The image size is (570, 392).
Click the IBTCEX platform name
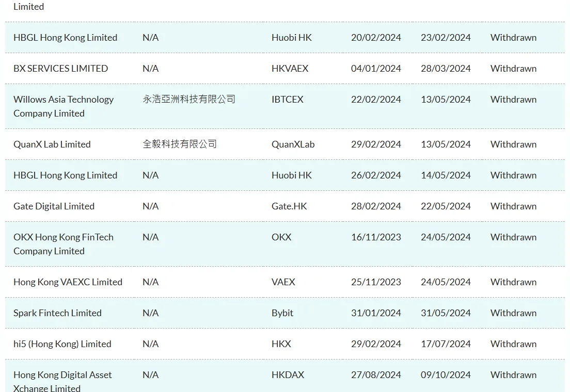[287, 99]
